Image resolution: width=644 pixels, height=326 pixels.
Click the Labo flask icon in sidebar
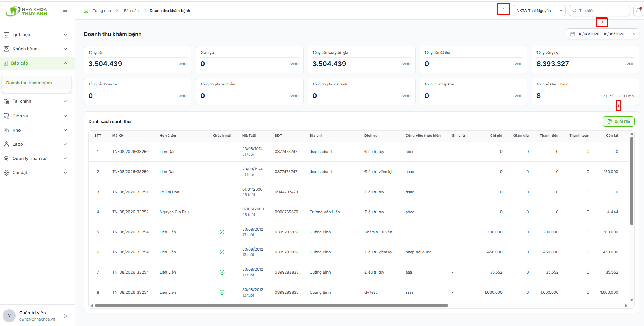click(7, 144)
